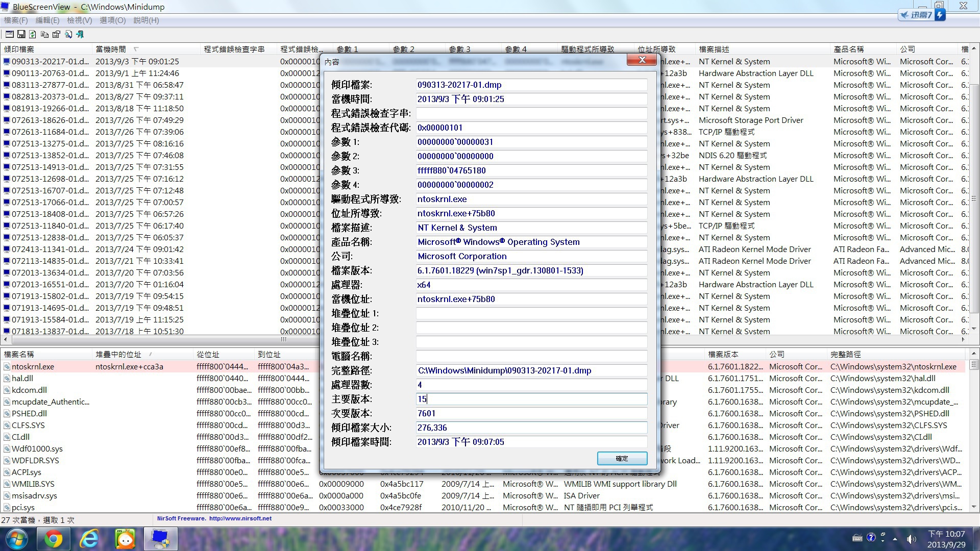This screenshot has height=551, width=980.
Task: Click the 確定 button in the dialog
Action: tap(622, 459)
